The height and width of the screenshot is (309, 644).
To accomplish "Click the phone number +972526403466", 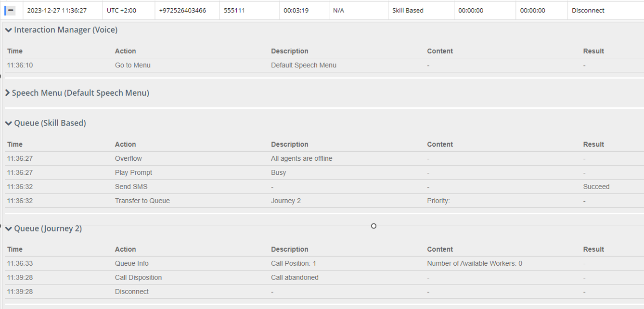I will pyautogui.click(x=182, y=10).
